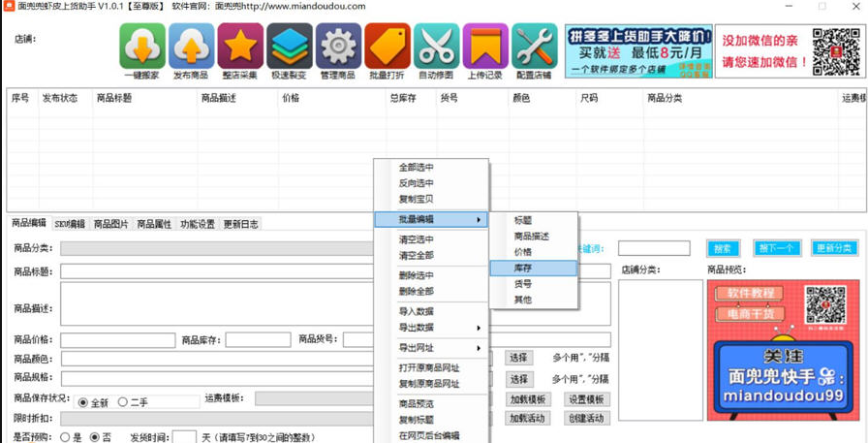Click the 创建活动 button

point(587,418)
